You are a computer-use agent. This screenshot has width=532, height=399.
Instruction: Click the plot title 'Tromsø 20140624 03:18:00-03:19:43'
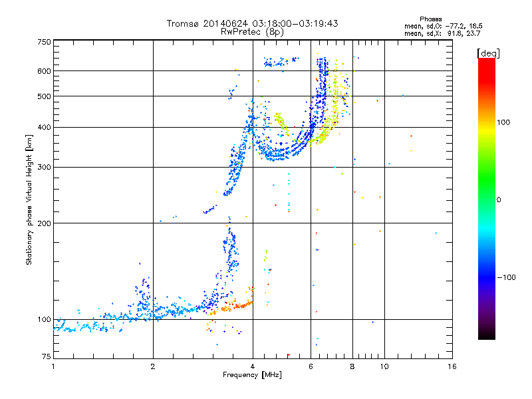tap(252, 23)
